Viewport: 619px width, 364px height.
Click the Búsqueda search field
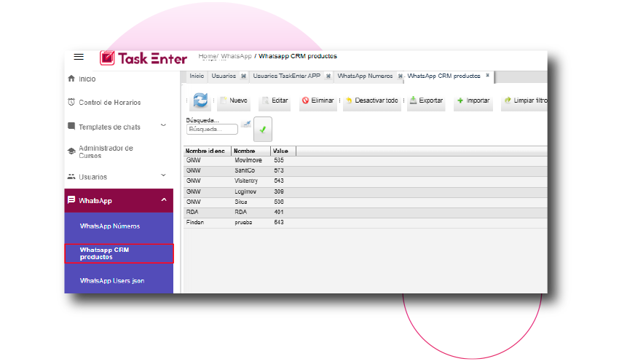point(212,130)
